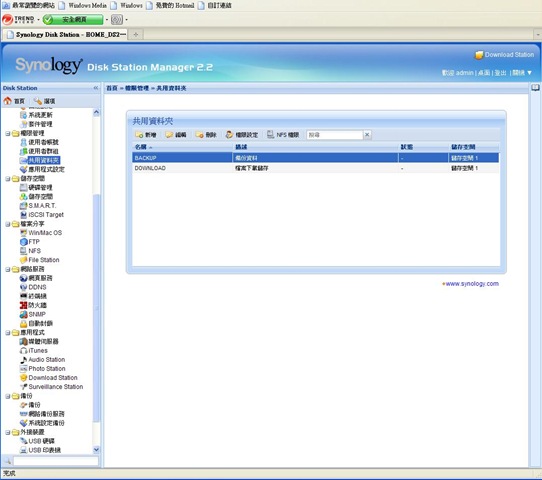The width and height of the screenshot is (542, 480).
Task: Click the shared folder search input
Action: coord(335,135)
